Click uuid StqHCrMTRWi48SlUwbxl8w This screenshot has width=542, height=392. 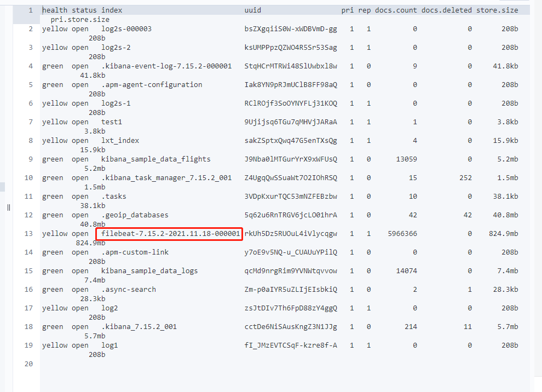[291, 66]
